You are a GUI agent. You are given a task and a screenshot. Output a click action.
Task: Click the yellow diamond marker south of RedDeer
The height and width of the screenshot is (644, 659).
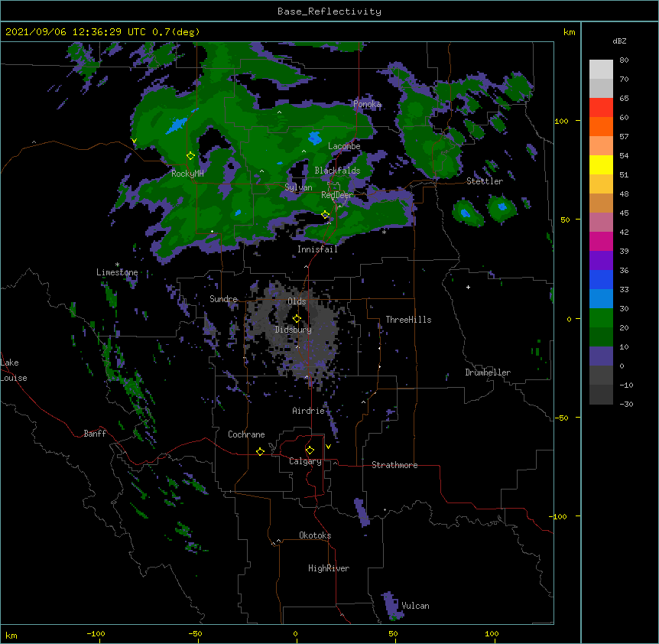tap(325, 215)
